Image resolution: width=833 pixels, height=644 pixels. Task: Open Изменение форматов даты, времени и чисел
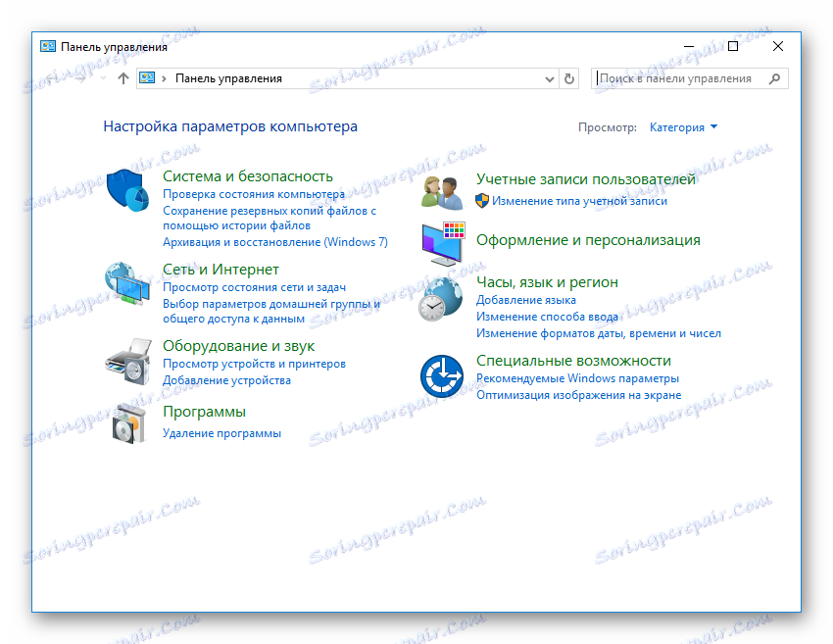599,333
